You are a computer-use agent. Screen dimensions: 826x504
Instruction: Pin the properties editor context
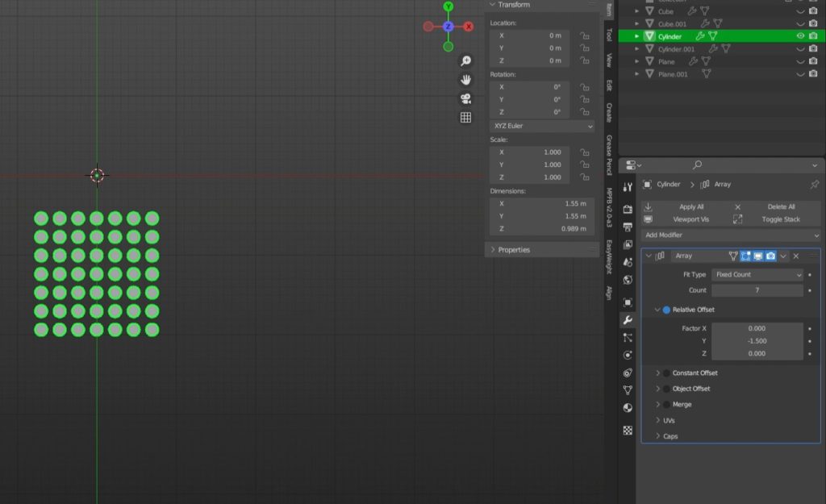click(814, 185)
